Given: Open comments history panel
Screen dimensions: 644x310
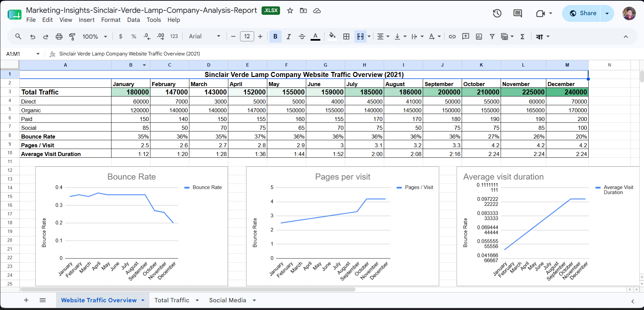Looking at the screenshot, I should [x=518, y=13].
